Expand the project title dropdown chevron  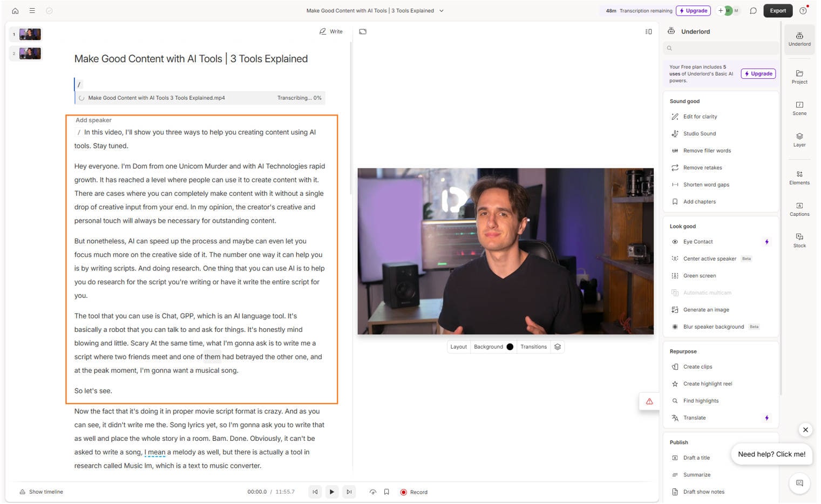441,11
